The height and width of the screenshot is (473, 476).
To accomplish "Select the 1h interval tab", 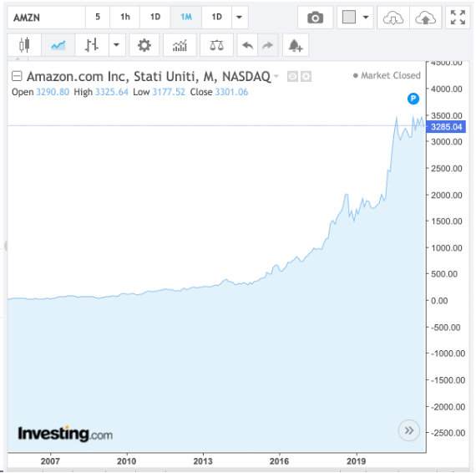I will pos(125,18).
